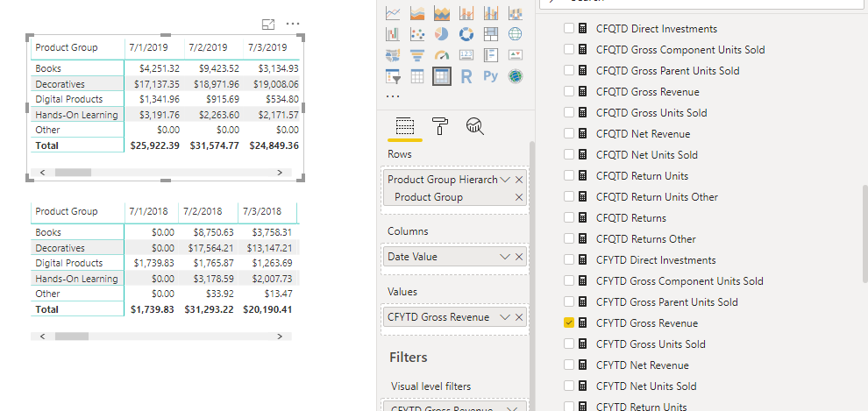
Task: Select the Scatter chart visualization
Action: (417, 34)
